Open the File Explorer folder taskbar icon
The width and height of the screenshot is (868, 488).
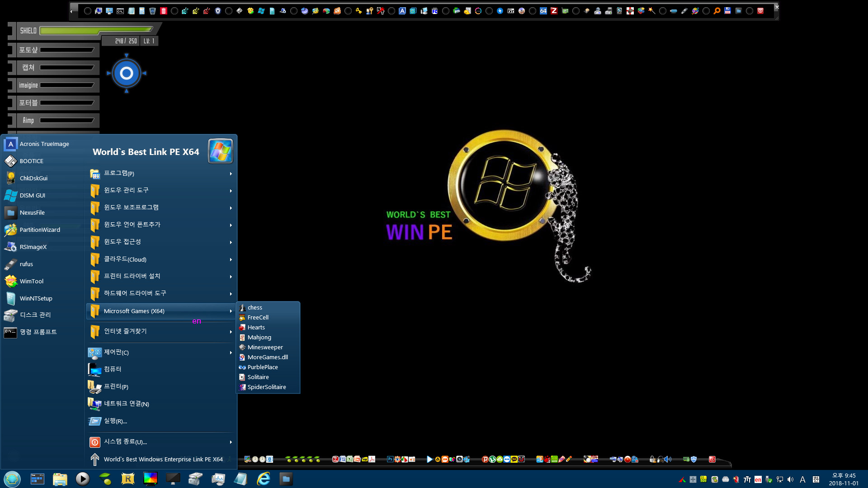pyautogui.click(x=60, y=479)
